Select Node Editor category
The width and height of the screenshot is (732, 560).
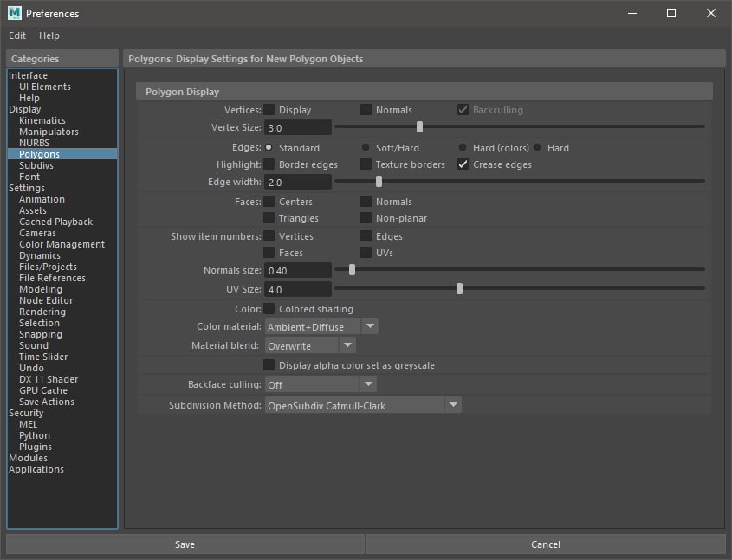[46, 300]
